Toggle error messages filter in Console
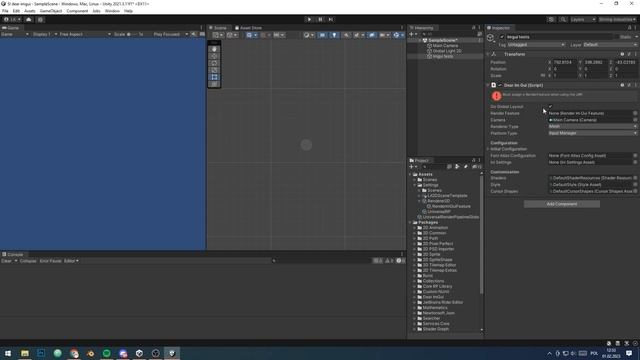Viewport: 640px width, 360px height. click(x=400, y=261)
